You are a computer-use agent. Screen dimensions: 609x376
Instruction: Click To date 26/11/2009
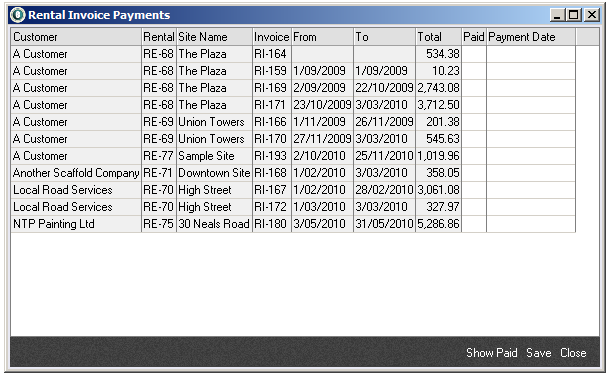(385, 122)
